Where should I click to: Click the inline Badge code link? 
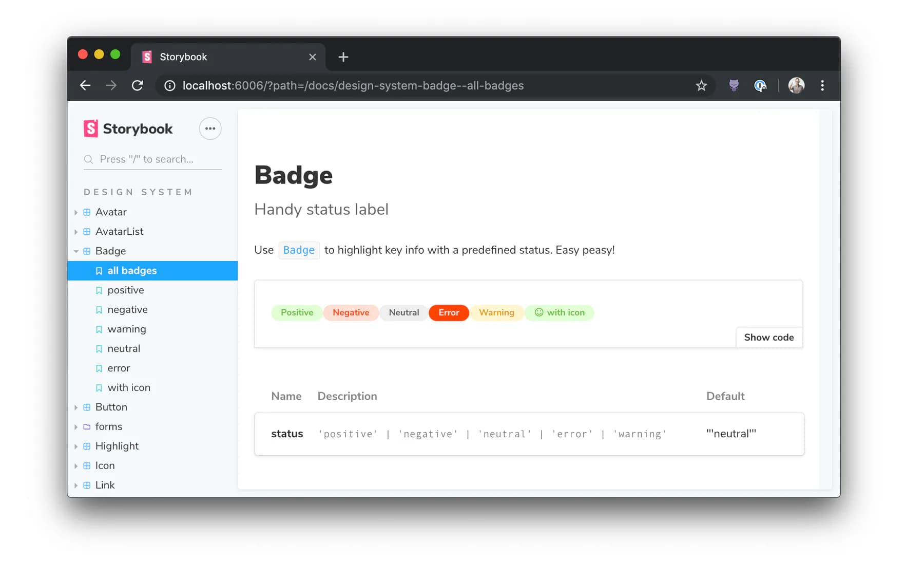pos(299,250)
